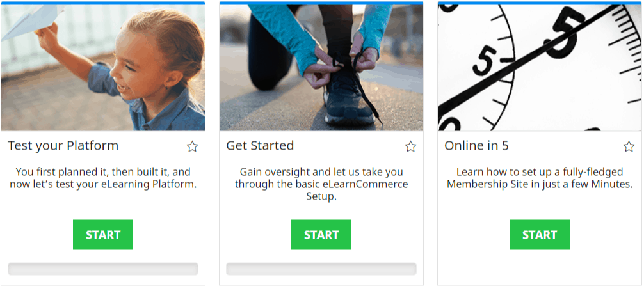
Task: Favorite the Test your Platform course star
Action: click(192, 146)
